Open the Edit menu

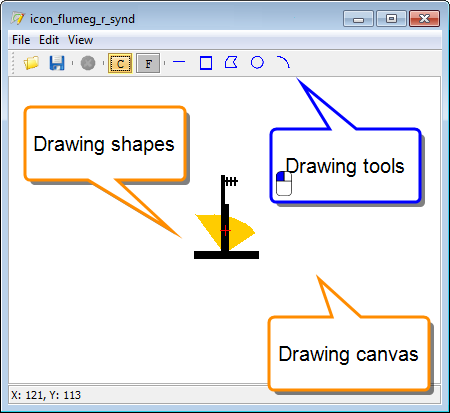(49, 40)
